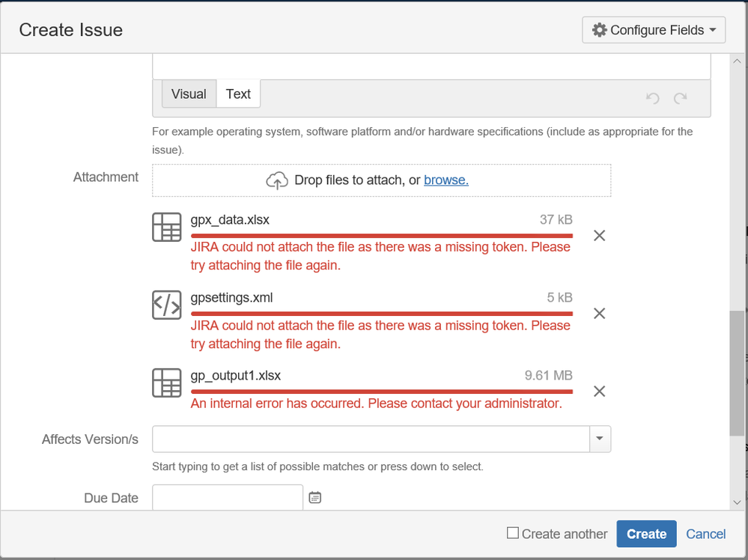Open the Configure Fields dropdown
The image size is (748, 560).
pos(653,30)
